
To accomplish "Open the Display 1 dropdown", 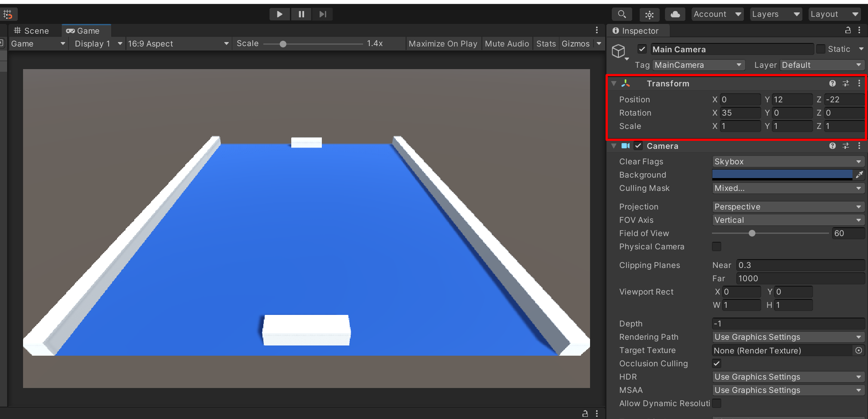I will point(98,43).
